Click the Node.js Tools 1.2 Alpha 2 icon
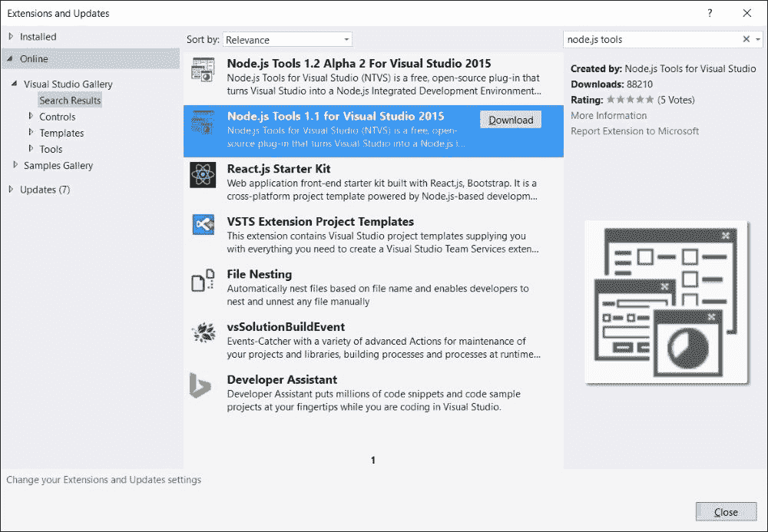This screenshot has width=768, height=532. point(203,70)
